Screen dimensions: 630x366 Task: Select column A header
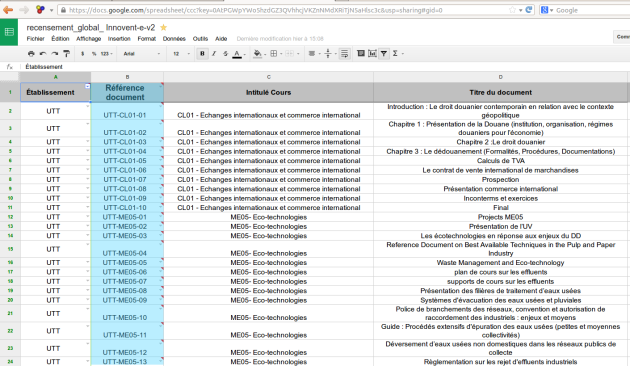[55, 77]
